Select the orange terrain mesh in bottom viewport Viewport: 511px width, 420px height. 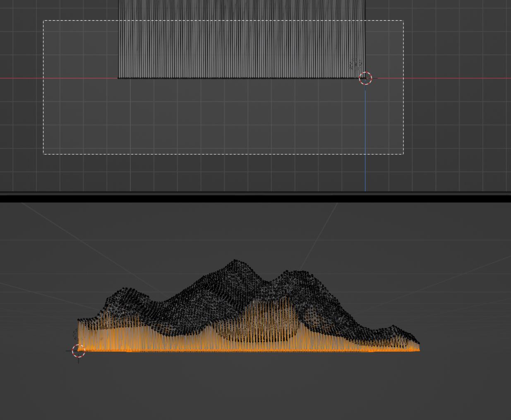(x=249, y=306)
